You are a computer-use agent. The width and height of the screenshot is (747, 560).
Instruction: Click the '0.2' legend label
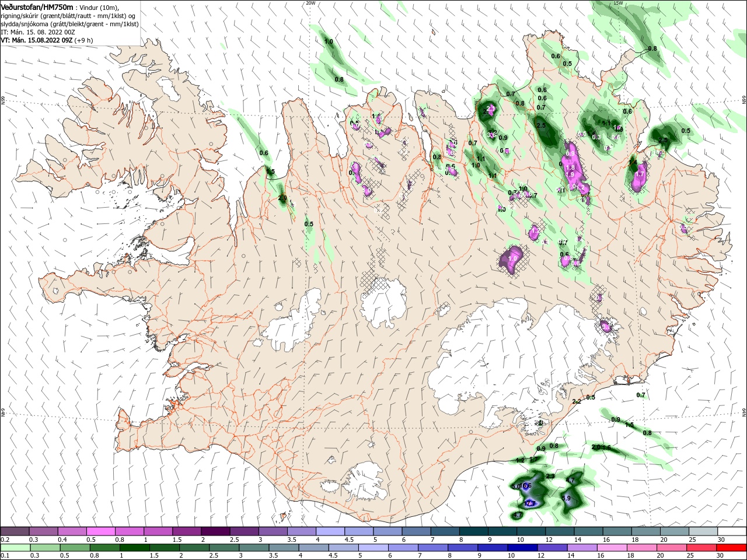click(x=5, y=540)
